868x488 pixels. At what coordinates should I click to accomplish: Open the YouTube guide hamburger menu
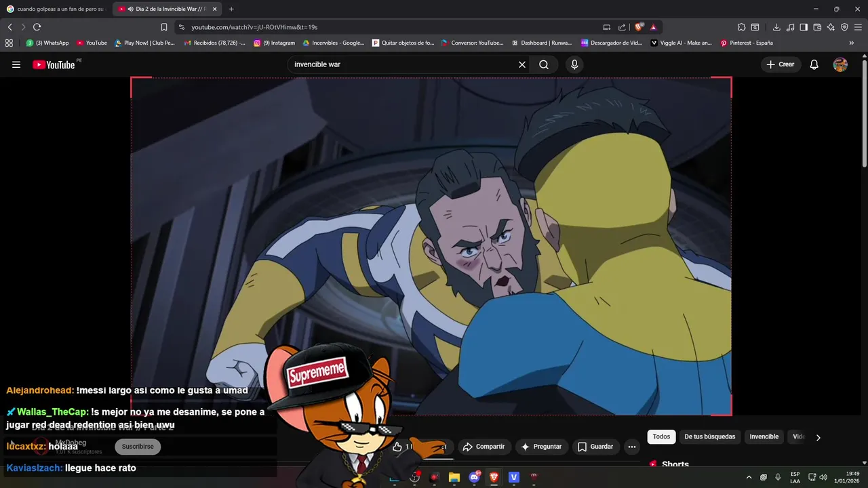click(16, 64)
